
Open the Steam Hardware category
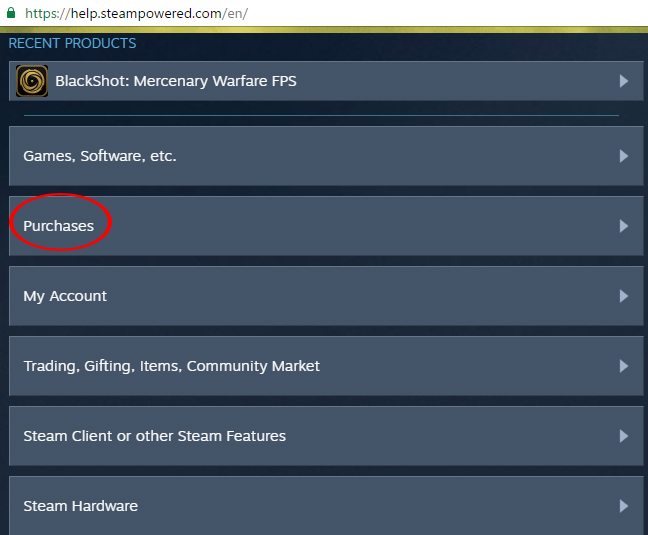(x=81, y=506)
